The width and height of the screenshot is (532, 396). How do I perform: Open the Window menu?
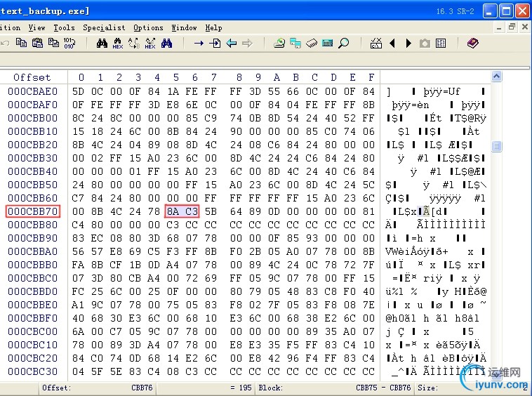(x=184, y=28)
